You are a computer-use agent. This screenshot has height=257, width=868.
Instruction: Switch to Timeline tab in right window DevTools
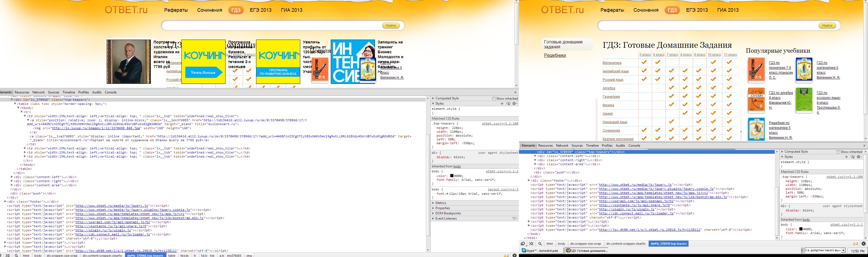[592, 146]
